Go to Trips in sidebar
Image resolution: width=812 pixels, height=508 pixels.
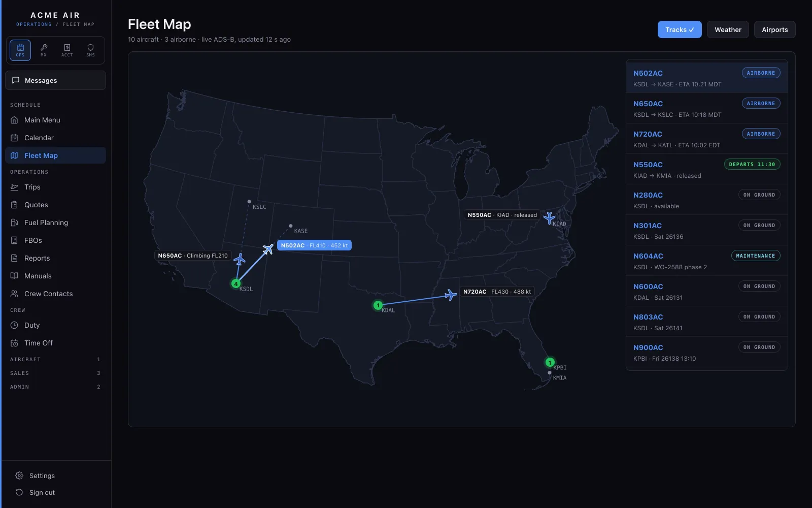click(55, 187)
